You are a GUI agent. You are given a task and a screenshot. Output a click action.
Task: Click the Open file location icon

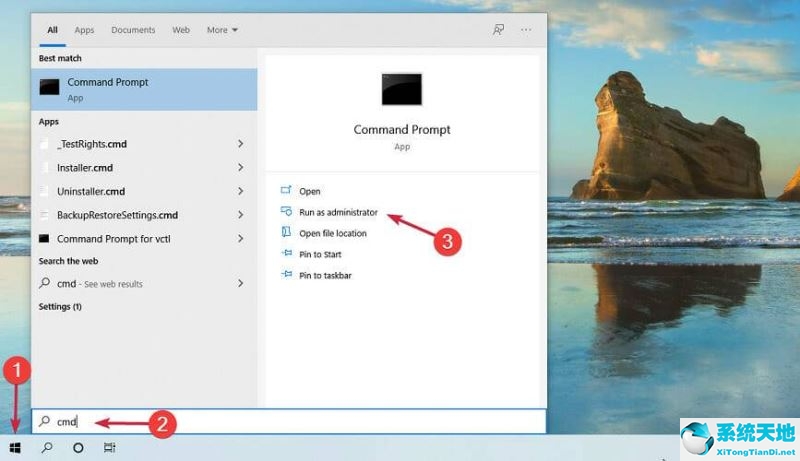(x=286, y=232)
